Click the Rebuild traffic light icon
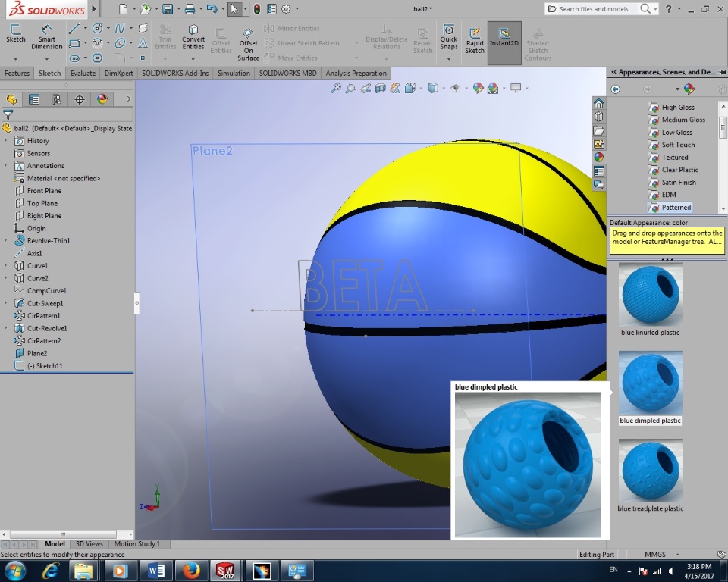 [257, 9]
